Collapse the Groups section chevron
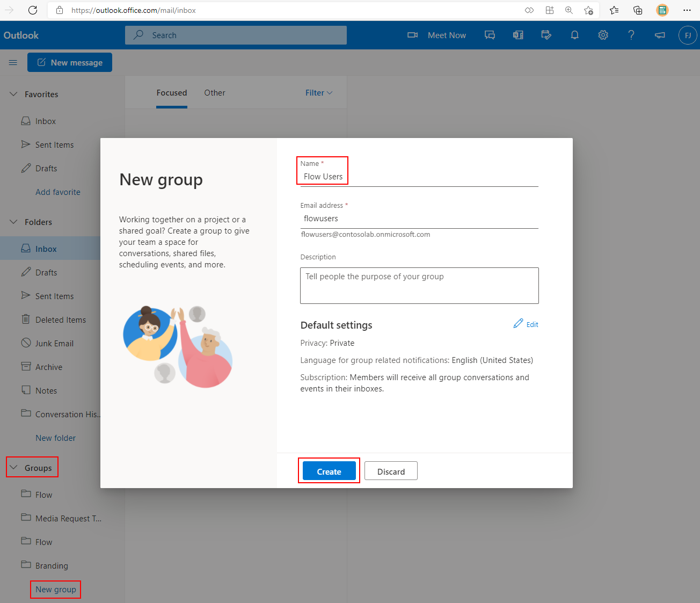700x603 pixels. (13, 468)
